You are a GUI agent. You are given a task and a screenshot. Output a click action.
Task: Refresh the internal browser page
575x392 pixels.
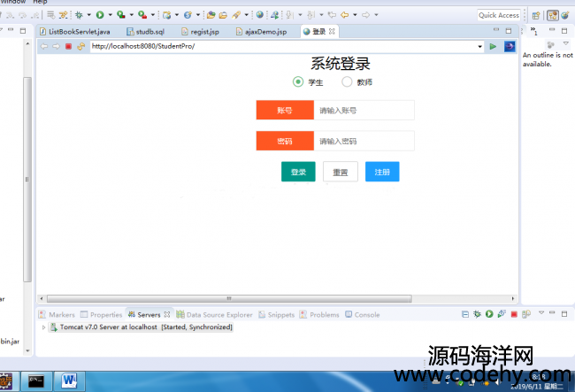click(x=81, y=46)
